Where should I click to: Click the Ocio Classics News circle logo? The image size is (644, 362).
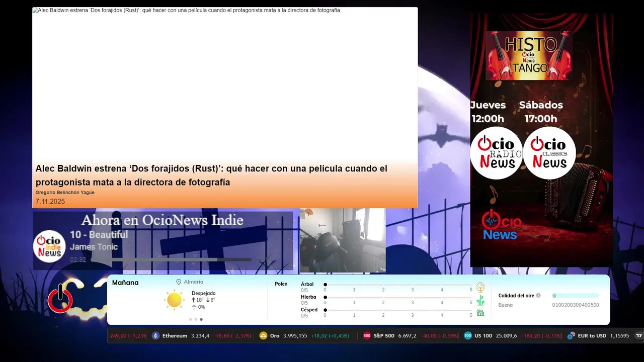pyautogui.click(x=549, y=153)
